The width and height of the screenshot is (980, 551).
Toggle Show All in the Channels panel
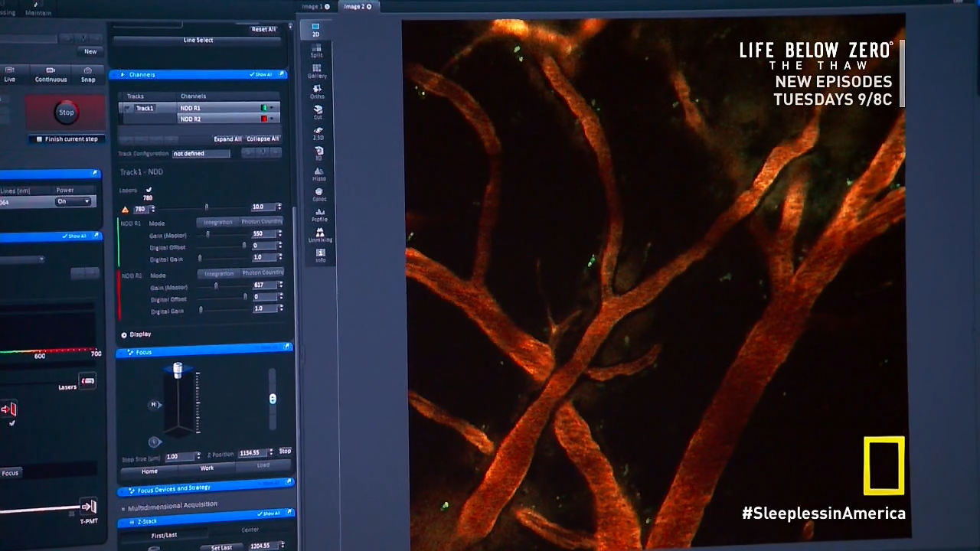(x=261, y=74)
